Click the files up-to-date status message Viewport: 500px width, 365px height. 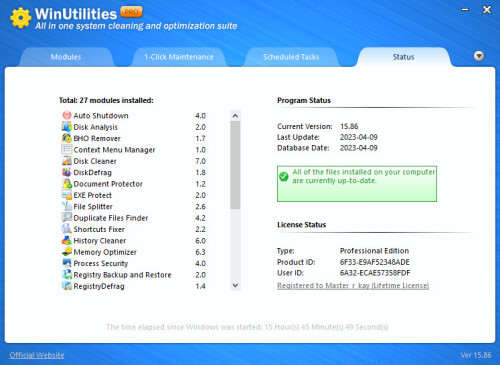[363, 176]
